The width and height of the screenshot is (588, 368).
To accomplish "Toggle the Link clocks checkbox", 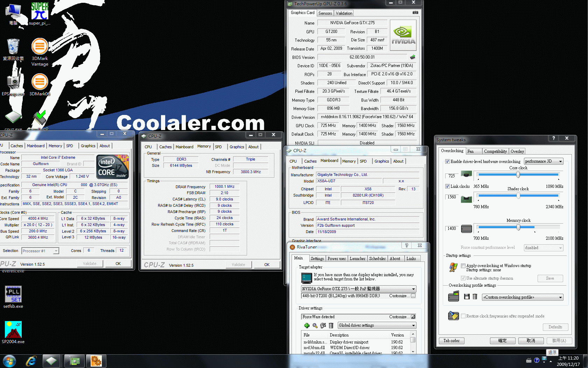I will (x=447, y=186).
